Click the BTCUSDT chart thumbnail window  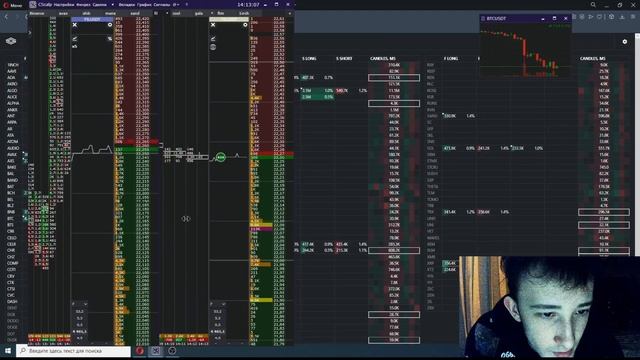[525, 46]
